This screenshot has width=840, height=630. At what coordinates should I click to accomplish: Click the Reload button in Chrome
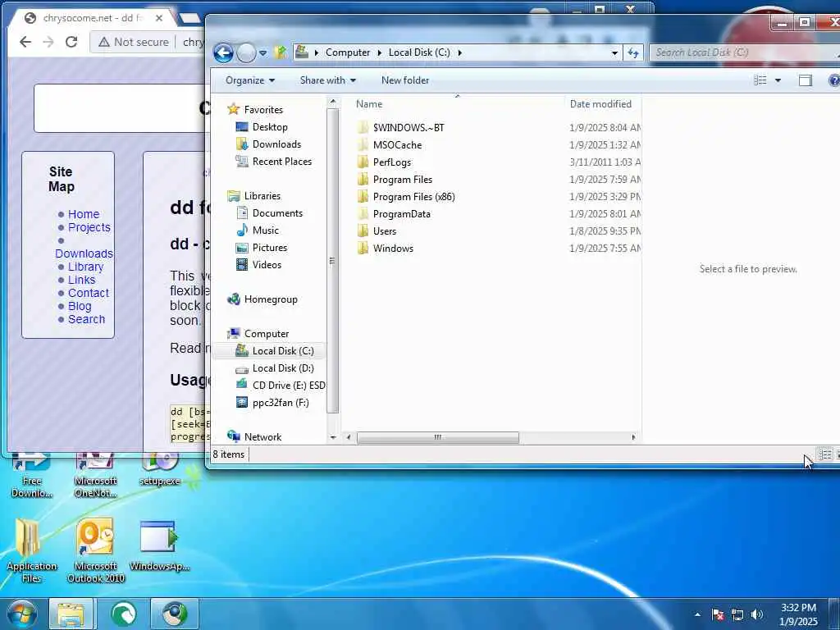coord(71,42)
